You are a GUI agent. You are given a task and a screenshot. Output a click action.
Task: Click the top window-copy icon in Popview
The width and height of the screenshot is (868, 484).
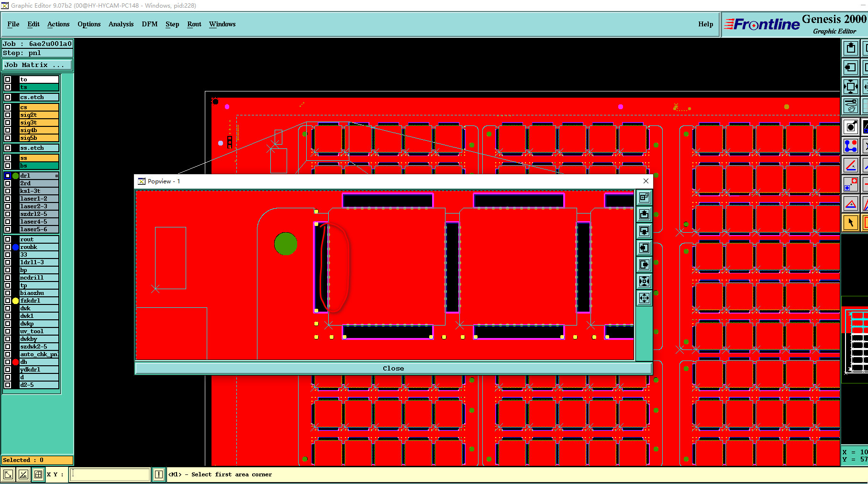(645, 197)
